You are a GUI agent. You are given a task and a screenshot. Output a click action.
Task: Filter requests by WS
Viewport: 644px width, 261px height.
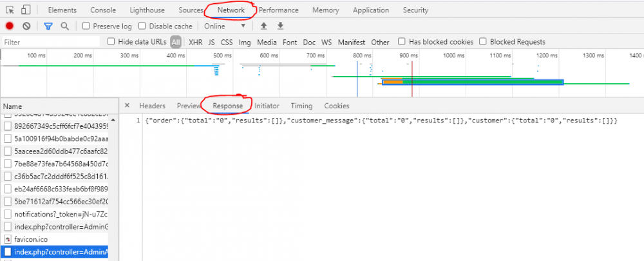(x=327, y=42)
